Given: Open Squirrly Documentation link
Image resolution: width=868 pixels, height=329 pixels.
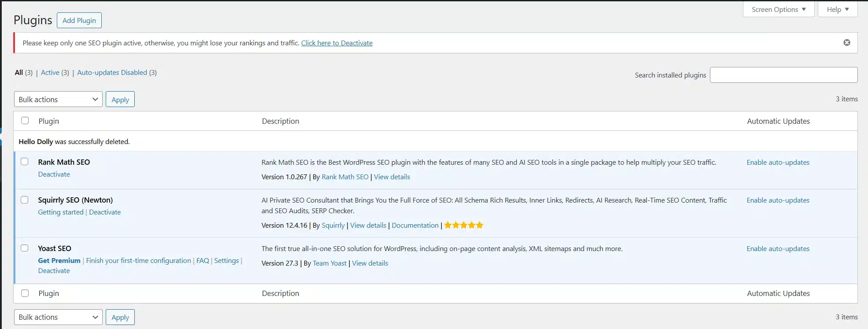Looking at the screenshot, I should pyautogui.click(x=415, y=225).
